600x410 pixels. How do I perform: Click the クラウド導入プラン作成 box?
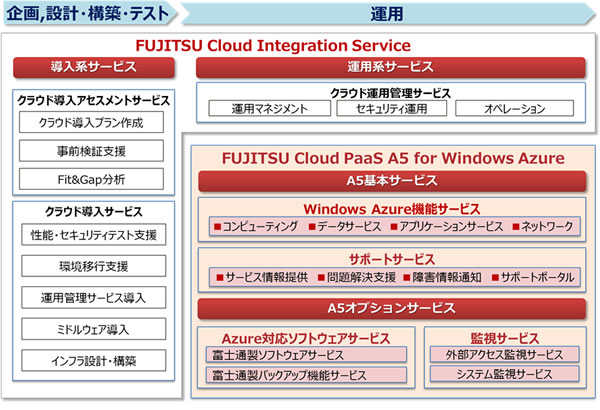[91, 123]
